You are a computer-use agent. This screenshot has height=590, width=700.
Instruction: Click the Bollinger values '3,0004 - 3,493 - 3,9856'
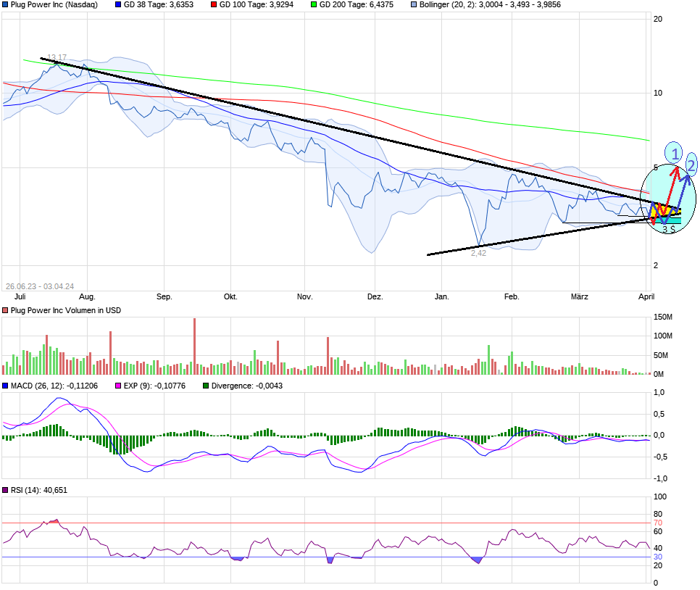pos(520,4)
